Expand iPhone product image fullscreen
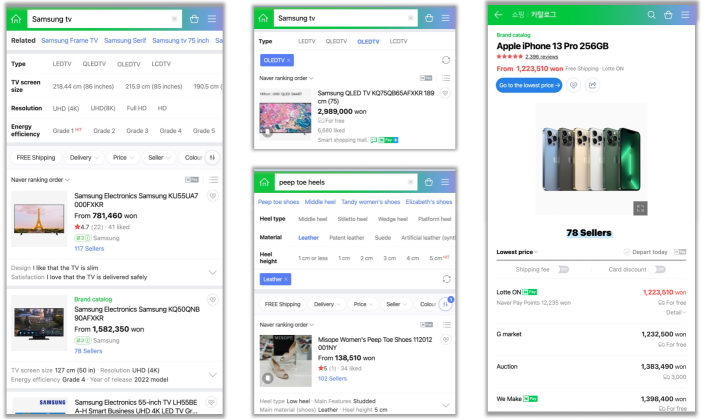The width and height of the screenshot is (703, 419). coord(640,208)
